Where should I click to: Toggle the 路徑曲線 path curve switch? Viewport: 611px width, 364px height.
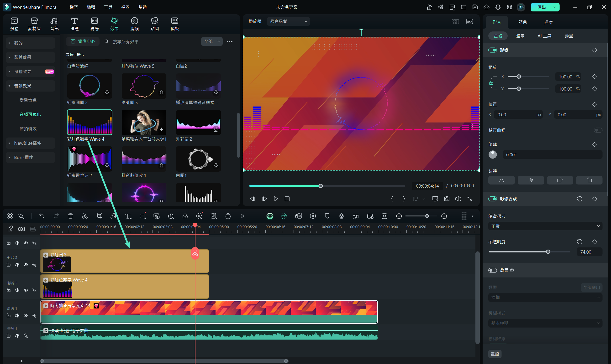pos(598,130)
